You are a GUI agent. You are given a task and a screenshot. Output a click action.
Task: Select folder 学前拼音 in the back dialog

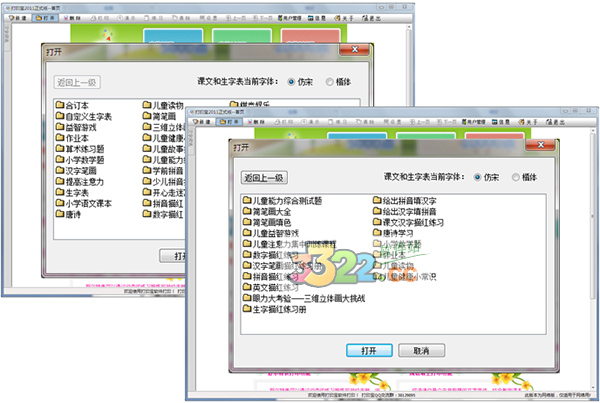(163, 171)
